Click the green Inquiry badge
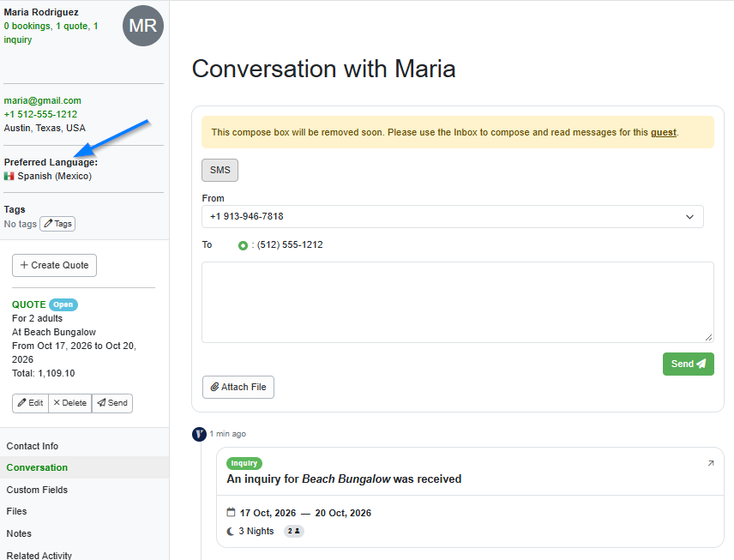The height and width of the screenshot is (560, 734). [x=244, y=463]
